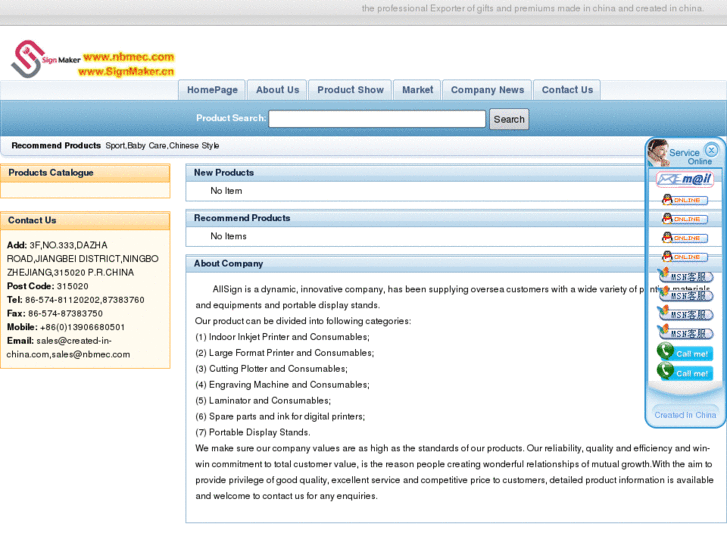
Task: Click the Service Online panel title
Action: [x=690, y=157]
